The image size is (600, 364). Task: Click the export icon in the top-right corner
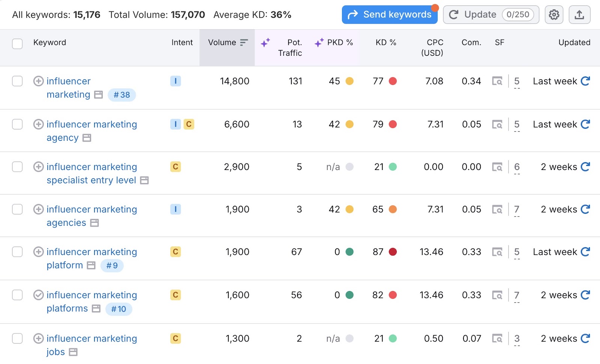point(579,15)
